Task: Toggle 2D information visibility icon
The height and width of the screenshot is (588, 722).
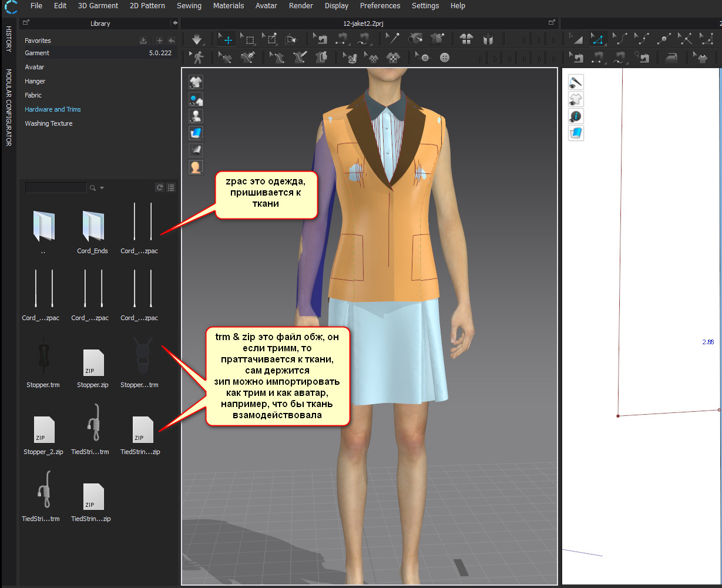Action: click(576, 116)
